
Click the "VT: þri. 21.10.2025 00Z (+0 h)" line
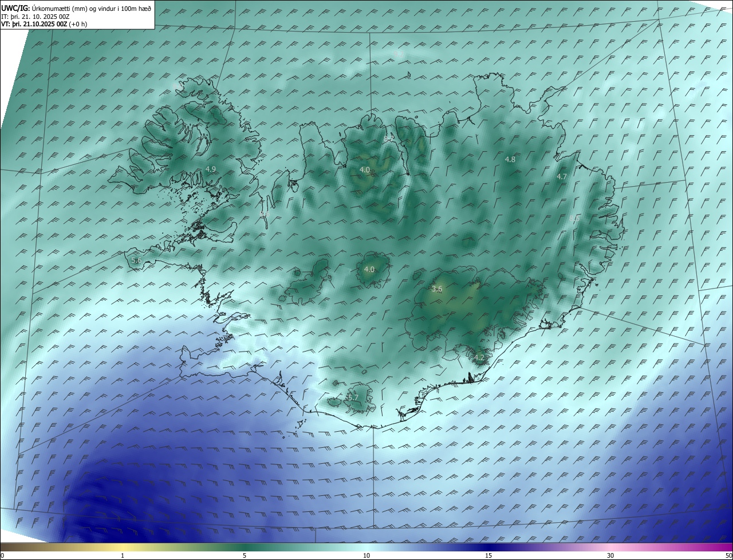coord(44,25)
